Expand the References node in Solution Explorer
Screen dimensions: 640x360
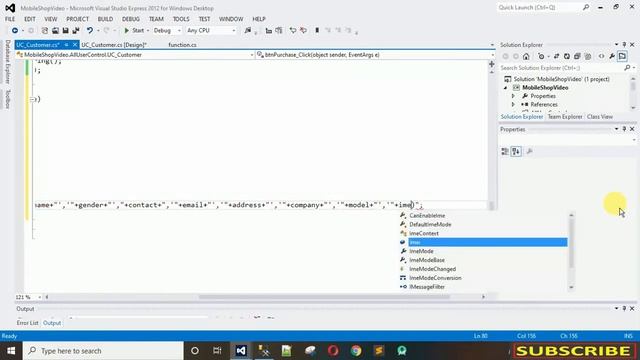[x=513, y=104]
